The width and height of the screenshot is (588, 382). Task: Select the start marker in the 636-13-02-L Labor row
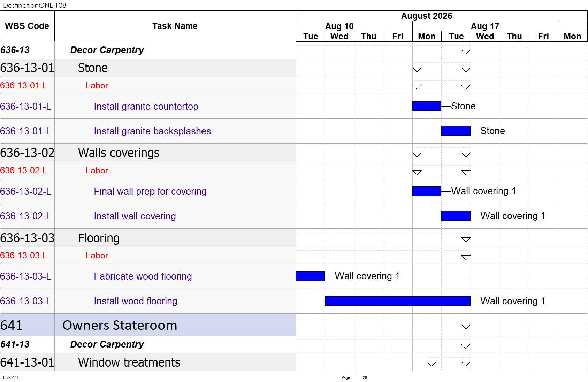pos(417,172)
